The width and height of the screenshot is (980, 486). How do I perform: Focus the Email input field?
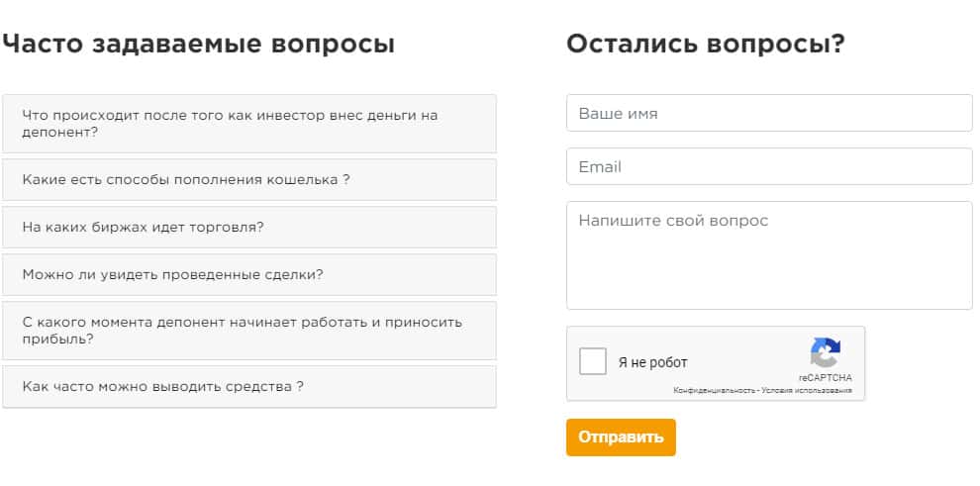tap(769, 166)
